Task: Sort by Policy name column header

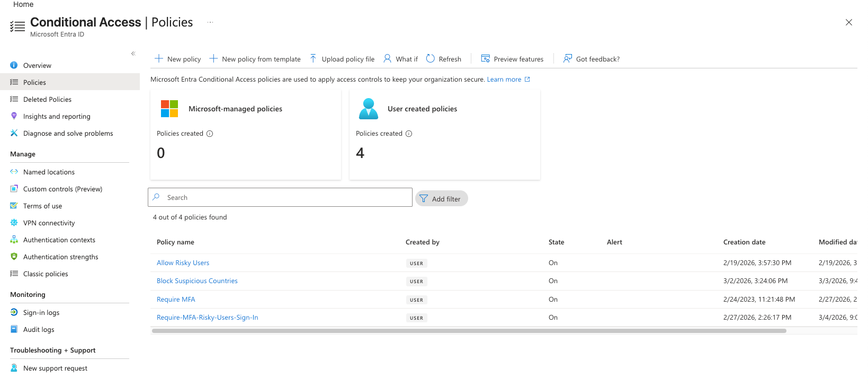Action: [x=175, y=242]
